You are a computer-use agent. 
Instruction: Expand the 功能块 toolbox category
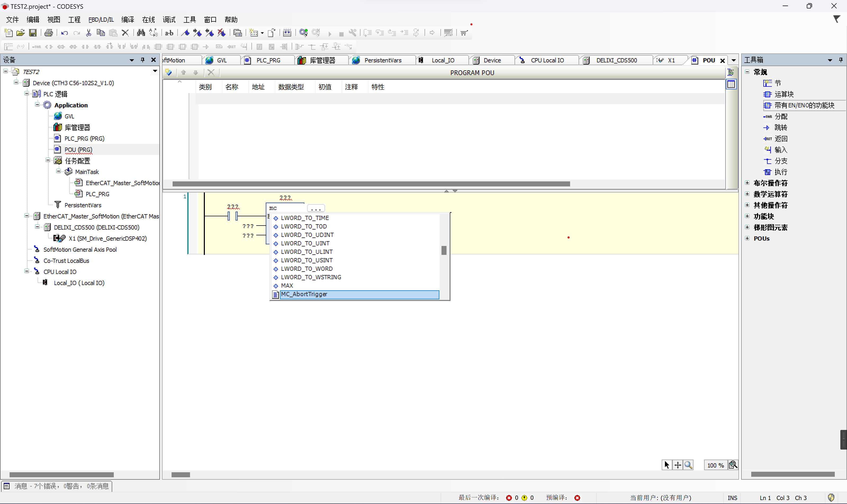tap(747, 216)
